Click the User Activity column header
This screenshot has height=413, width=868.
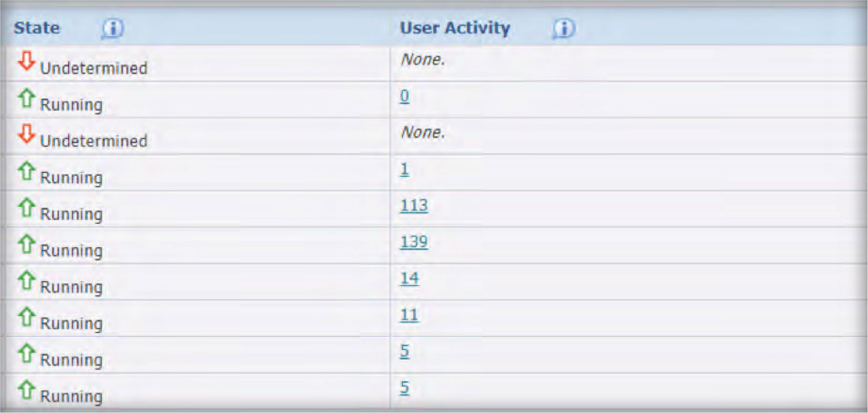[455, 28]
